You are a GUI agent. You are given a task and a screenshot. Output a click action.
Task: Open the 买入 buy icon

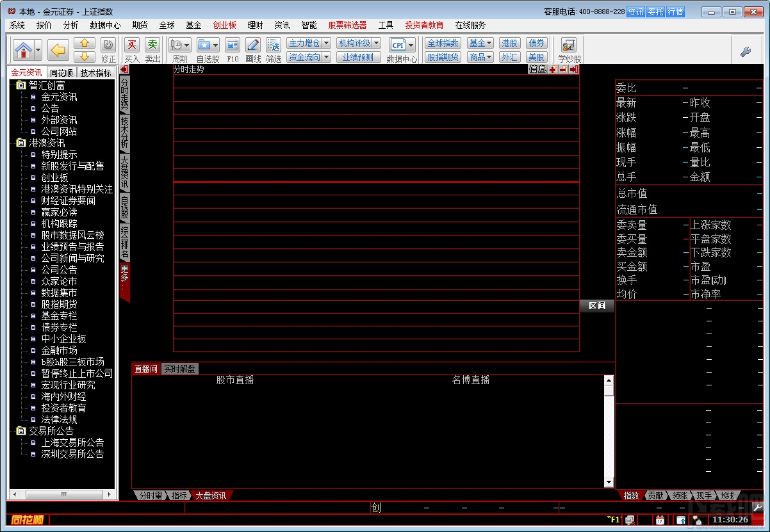132,45
